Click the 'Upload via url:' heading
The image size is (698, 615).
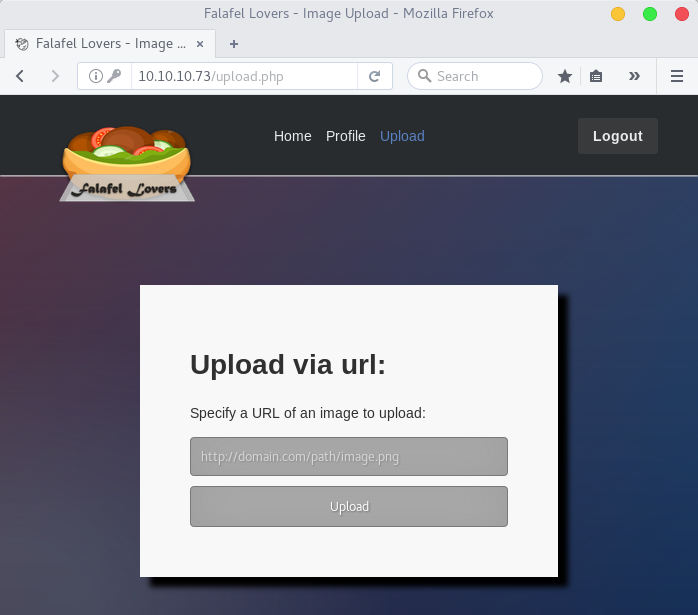click(288, 364)
